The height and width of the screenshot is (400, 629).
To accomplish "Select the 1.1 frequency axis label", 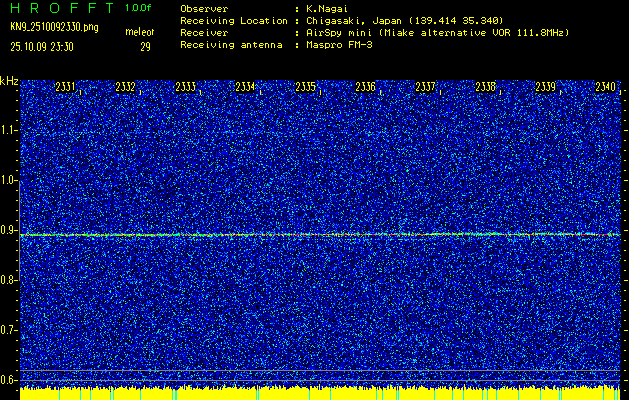I will coord(9,130).
